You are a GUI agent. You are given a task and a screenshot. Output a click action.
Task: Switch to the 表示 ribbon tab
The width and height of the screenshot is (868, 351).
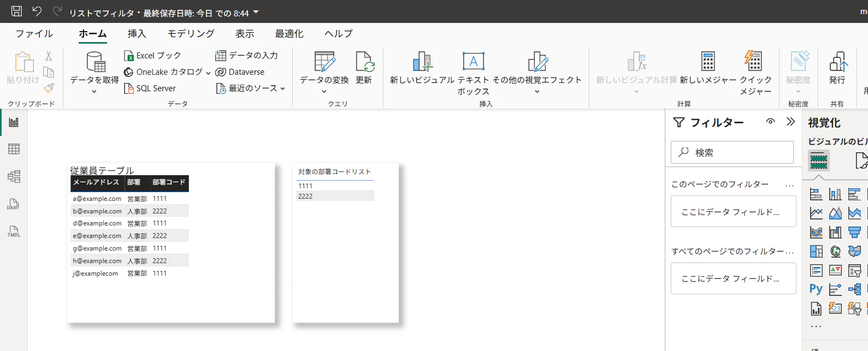[245, 34]
